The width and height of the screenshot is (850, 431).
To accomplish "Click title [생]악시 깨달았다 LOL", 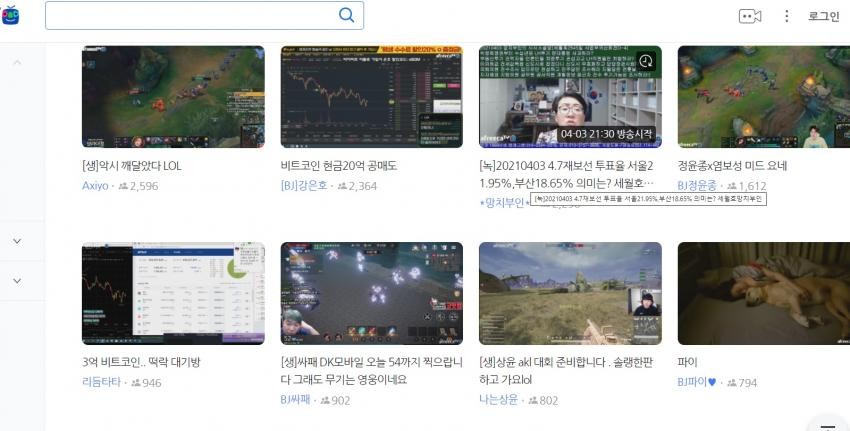I will 132,166.
